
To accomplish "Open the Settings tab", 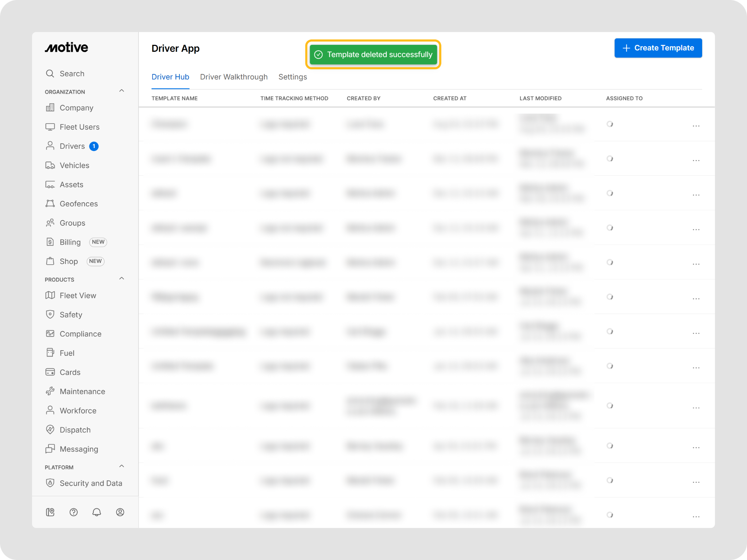I will pyautogui.click(x=293, y=77).
